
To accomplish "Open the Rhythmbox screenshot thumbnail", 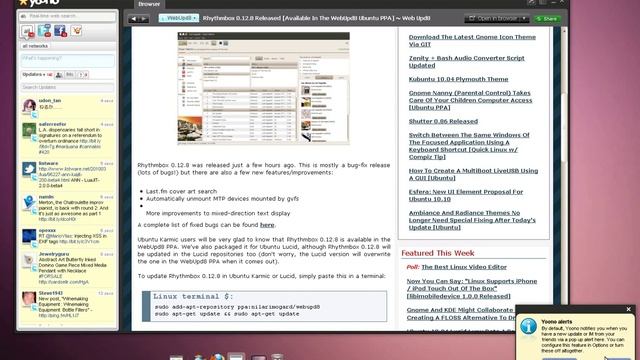I will [263, 89].
